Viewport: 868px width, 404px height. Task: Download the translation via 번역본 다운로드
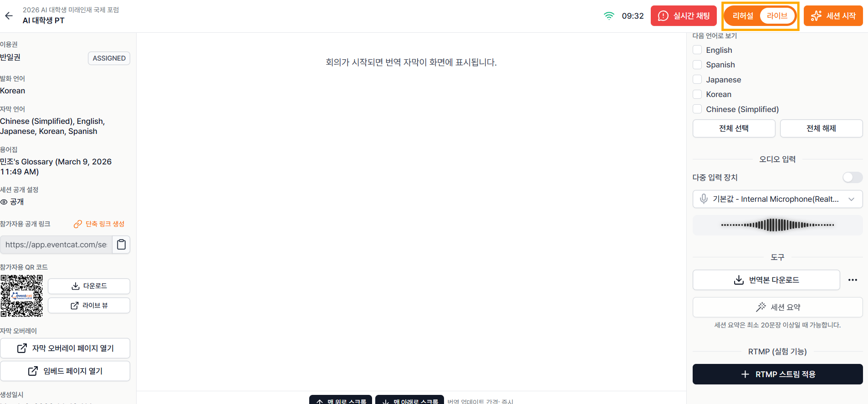[766, 280]
